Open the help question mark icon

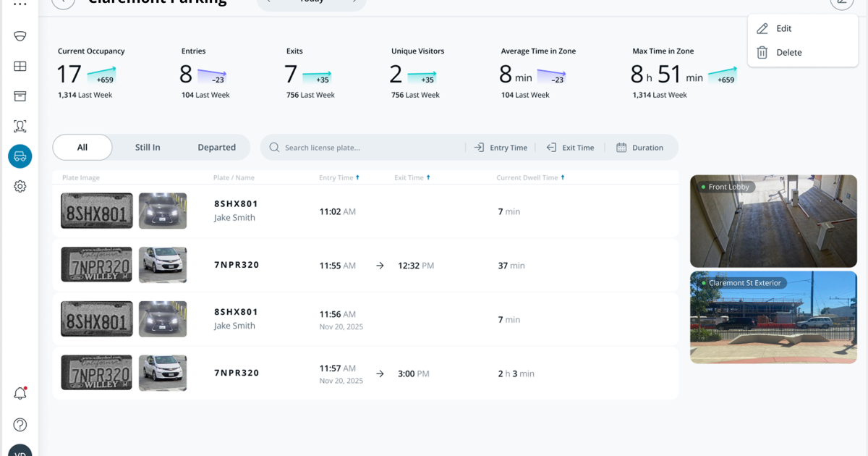20,425
